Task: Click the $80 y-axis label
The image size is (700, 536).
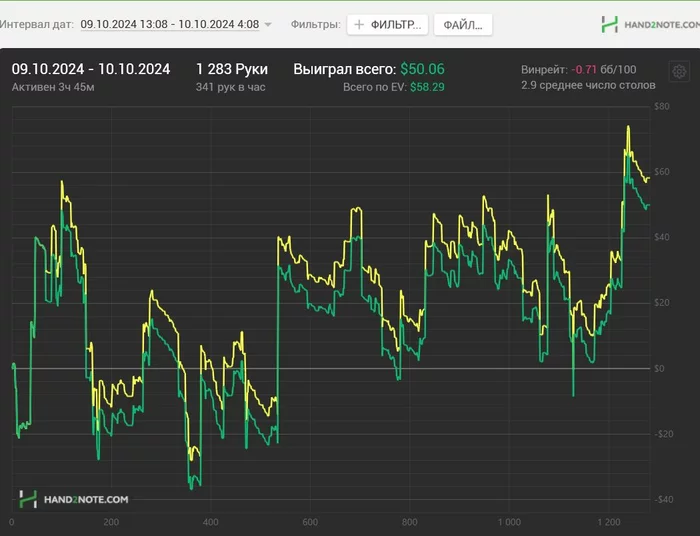Action: (x=662, y=106)
